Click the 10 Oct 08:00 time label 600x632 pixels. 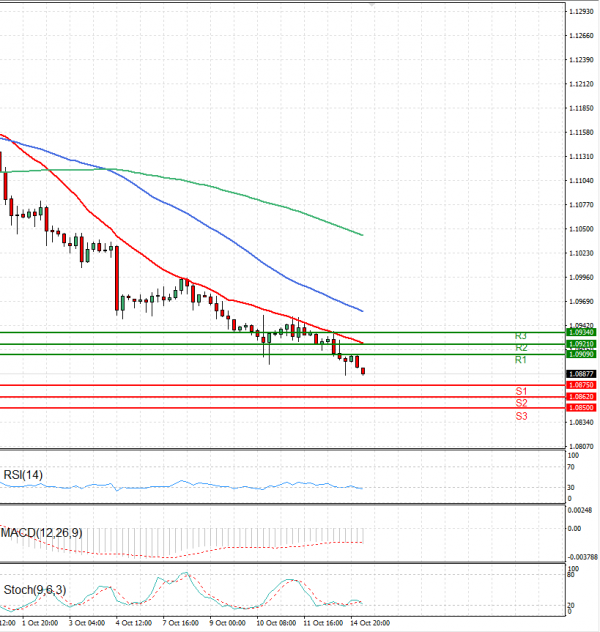tap(276, 623)
